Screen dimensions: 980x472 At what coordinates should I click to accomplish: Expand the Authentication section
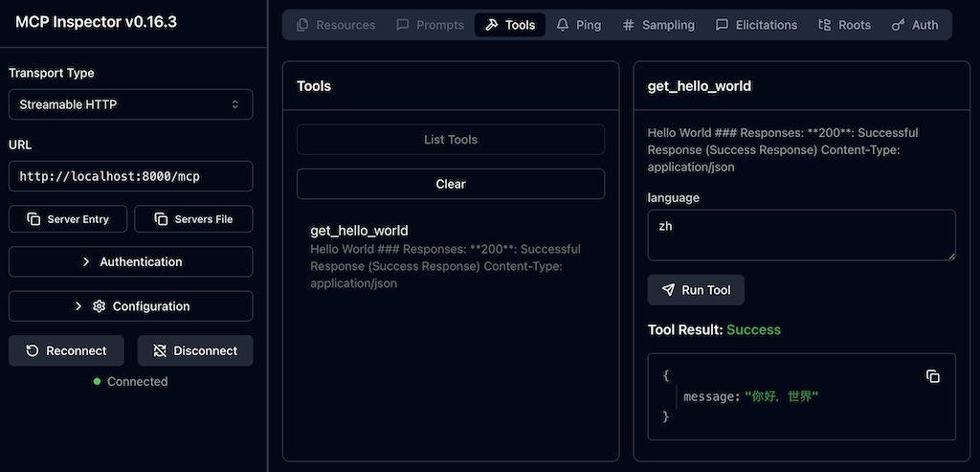(130, 261)
